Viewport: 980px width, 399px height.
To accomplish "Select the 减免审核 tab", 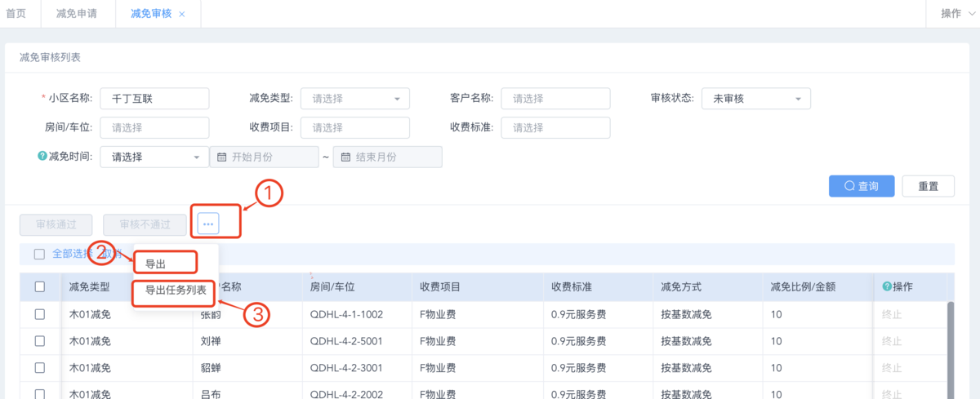I will 151,14.
